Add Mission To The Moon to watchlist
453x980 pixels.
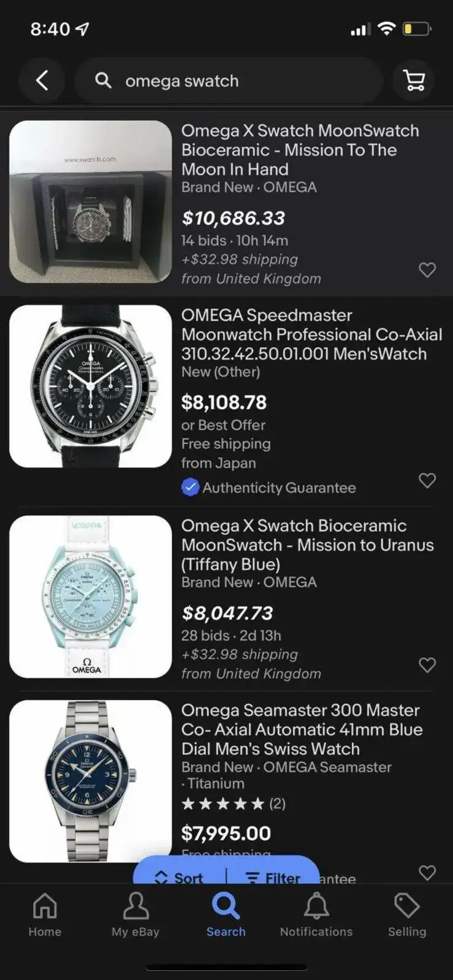427,269
